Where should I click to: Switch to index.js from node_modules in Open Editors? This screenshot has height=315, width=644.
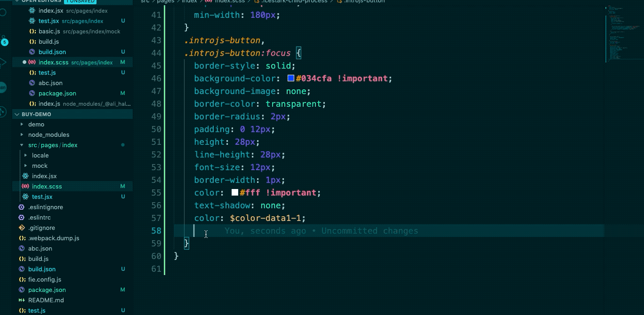[x=49, y=103]
